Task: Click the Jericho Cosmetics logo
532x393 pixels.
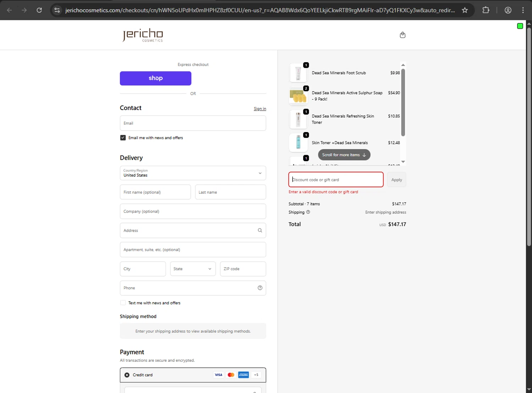Action: pyautogui.click(x=143, y=35)
